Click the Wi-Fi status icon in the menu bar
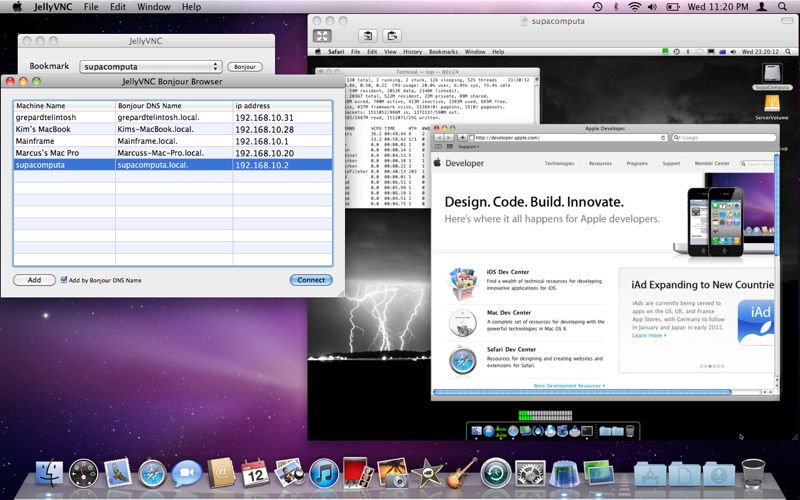 [x=634, y=7]
